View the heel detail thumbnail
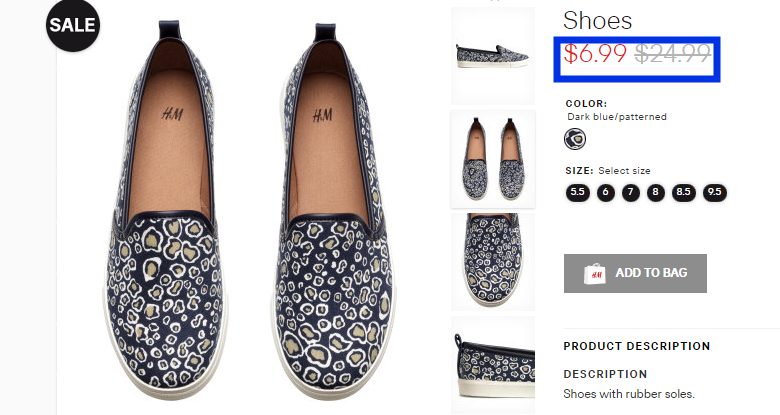This screenshot has width=780, height=415. (x=493, y=365)
